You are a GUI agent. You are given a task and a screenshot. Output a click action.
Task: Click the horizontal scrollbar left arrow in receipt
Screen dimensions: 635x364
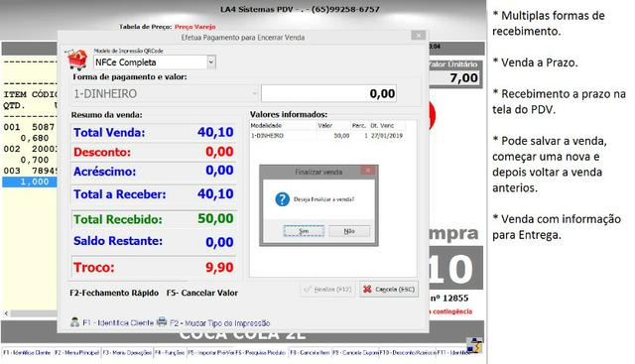pos(6,313)
